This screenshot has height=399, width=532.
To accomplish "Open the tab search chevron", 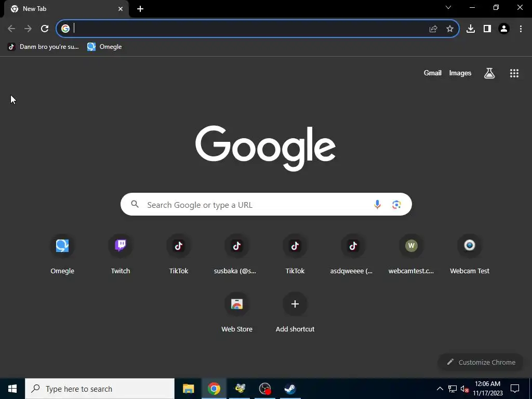I will pyautogui.click(x=448, y=7).
